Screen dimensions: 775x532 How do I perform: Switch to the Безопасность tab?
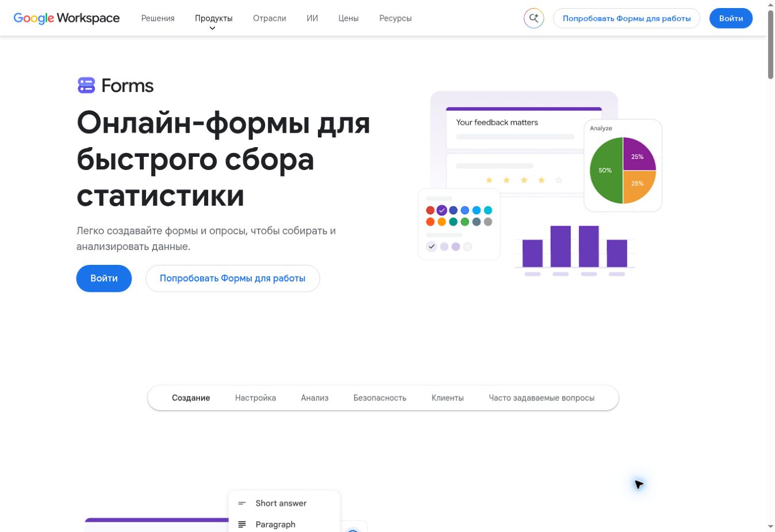[x=380, y=398]
